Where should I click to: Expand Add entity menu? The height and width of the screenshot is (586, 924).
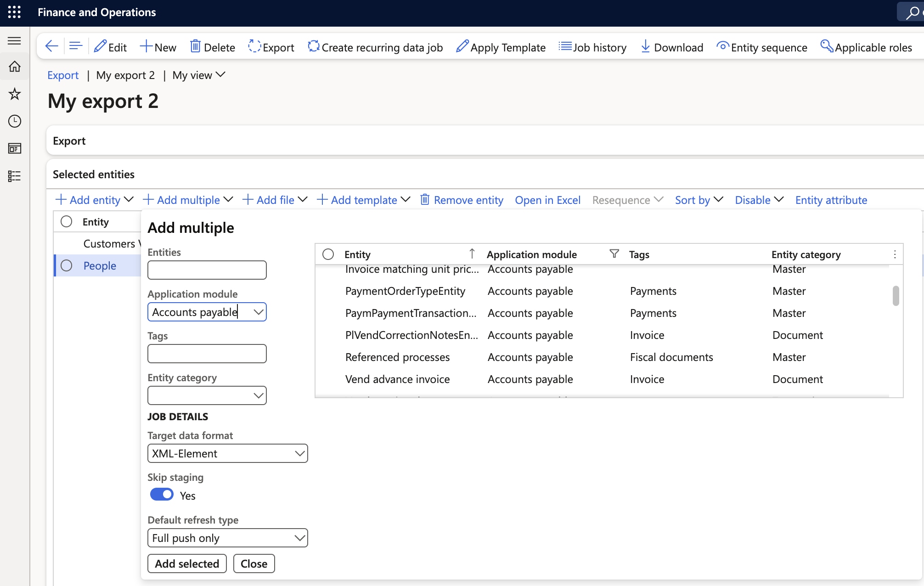tap(94, 200)
